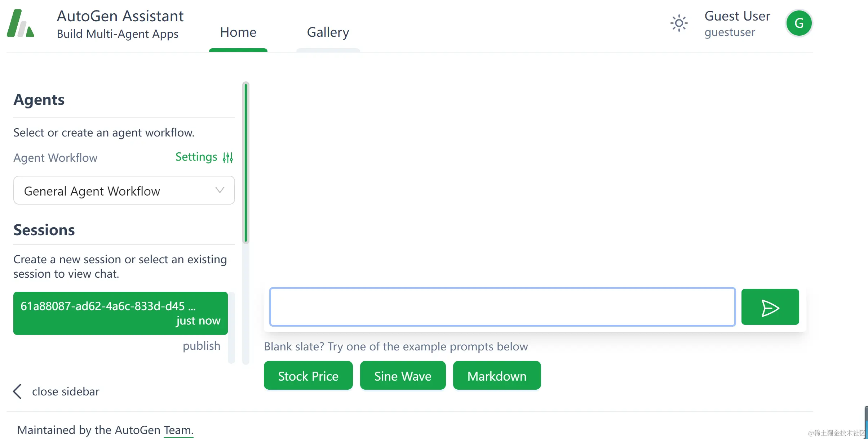868x439 pixels.
Task: Click the sidebar vertical green scrollbar
Action: coord(246,162)
